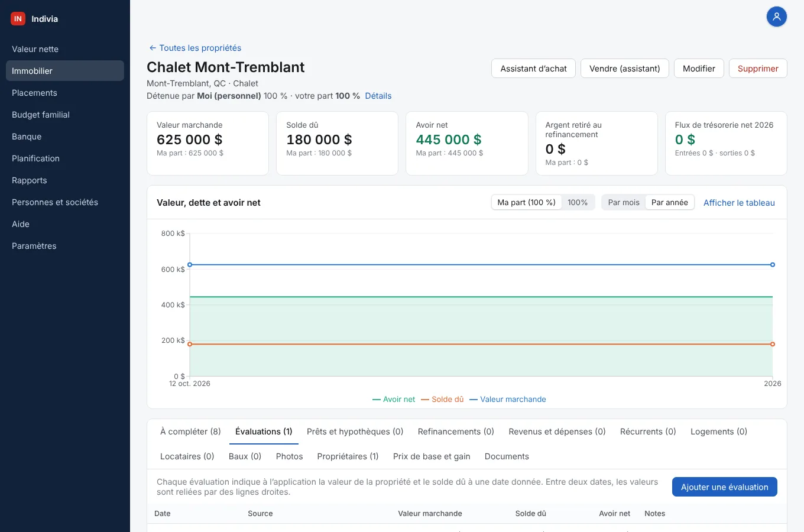This screenshot has height=532, width=804.
Task: Open the Documents tab
Action: point(507,456)
